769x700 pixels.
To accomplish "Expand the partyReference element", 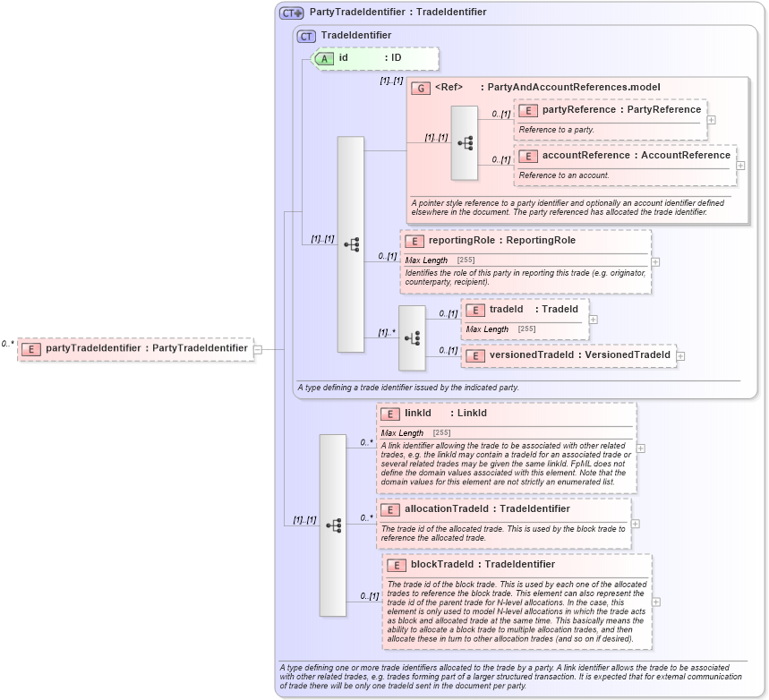I will (x=711, y=120).
